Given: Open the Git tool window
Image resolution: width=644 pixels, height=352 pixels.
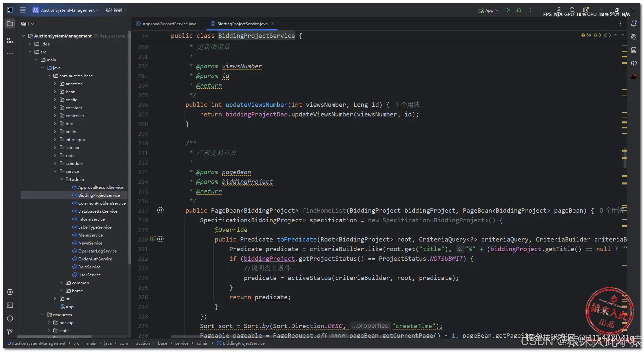Looking at the screenshot, I should pos(10,332).
